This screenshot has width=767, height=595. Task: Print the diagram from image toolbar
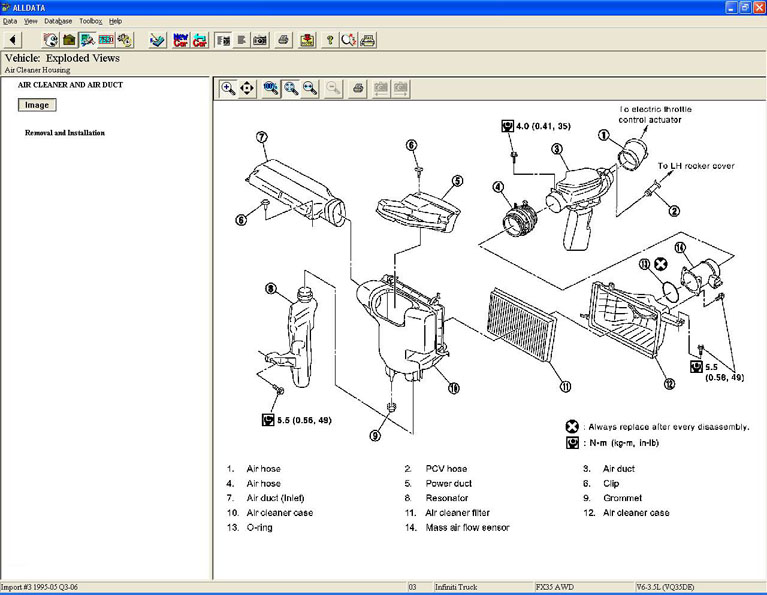358,89
